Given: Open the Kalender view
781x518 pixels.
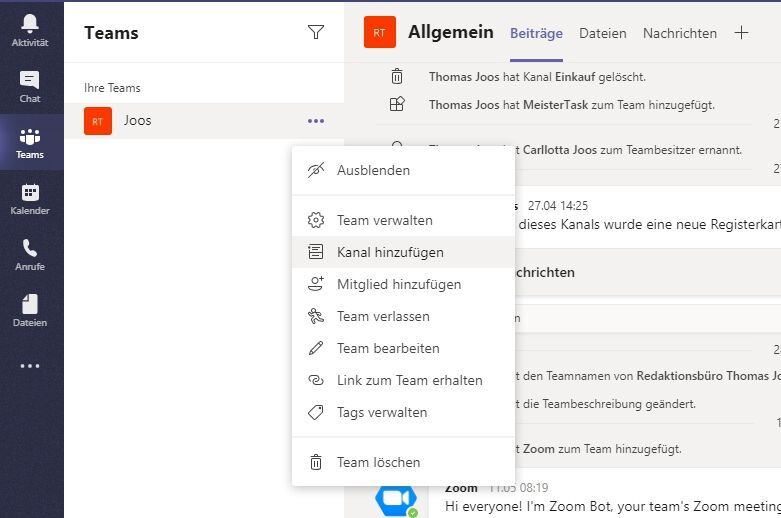Looking at the screenshot, I should tap(30, 198).
